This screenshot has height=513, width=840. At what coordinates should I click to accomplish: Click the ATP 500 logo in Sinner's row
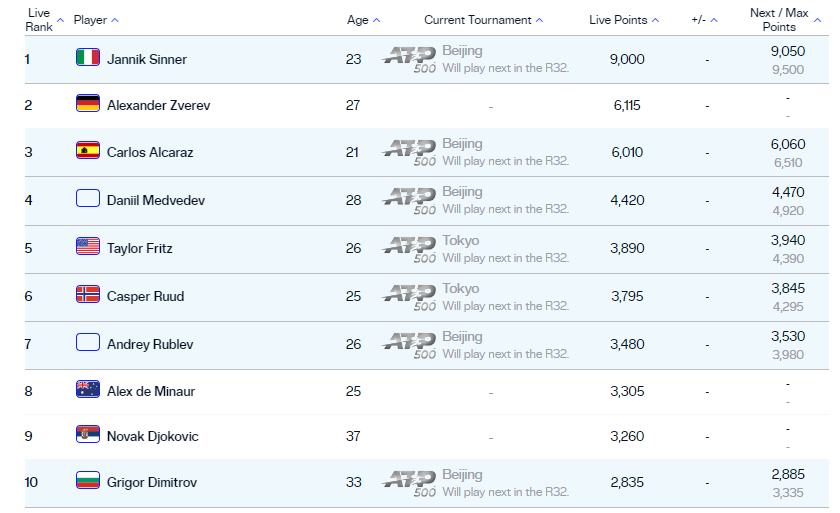click(x=409, y=59)
